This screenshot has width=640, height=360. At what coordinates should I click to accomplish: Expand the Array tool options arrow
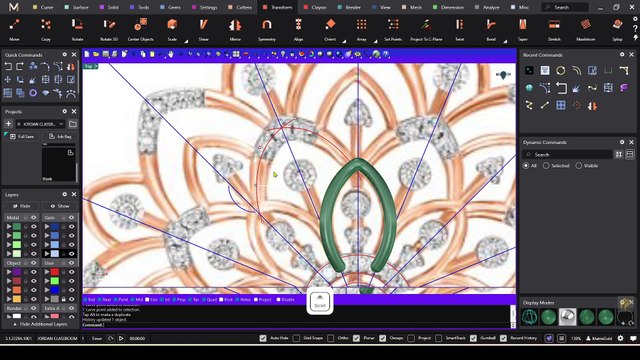(376, 41)
